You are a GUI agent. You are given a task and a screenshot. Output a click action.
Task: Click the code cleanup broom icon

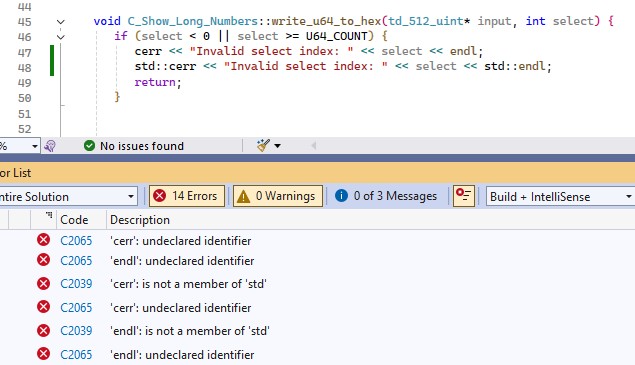[x=263, y=145]
